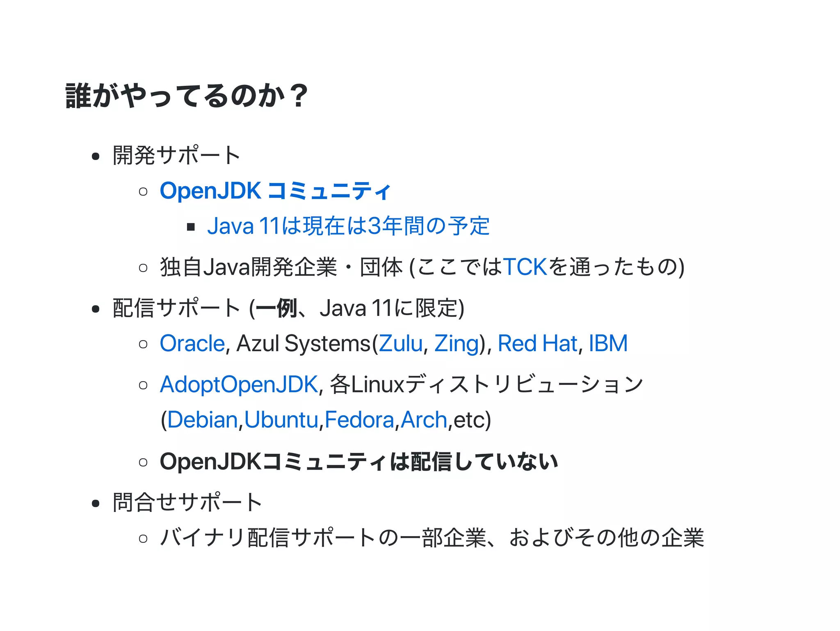840x631 pixels.
Task: Open the IBM link
Action: (608, 343)
